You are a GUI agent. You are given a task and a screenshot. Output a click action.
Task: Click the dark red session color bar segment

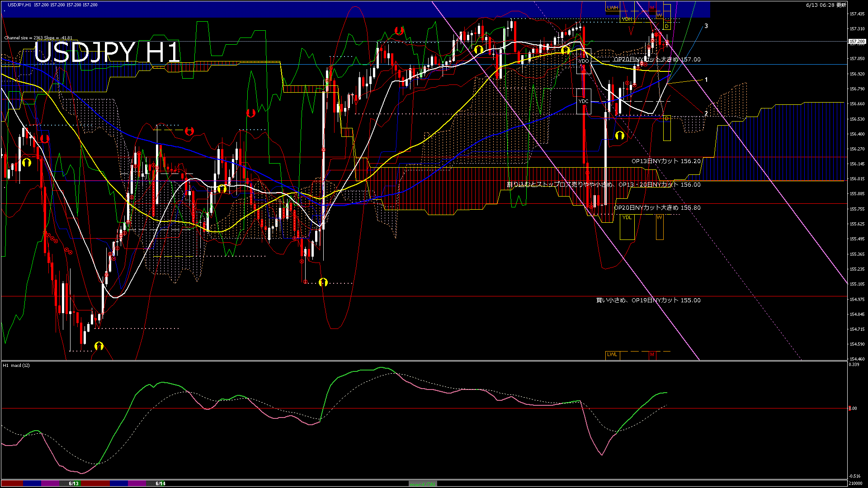pos(12,483)
